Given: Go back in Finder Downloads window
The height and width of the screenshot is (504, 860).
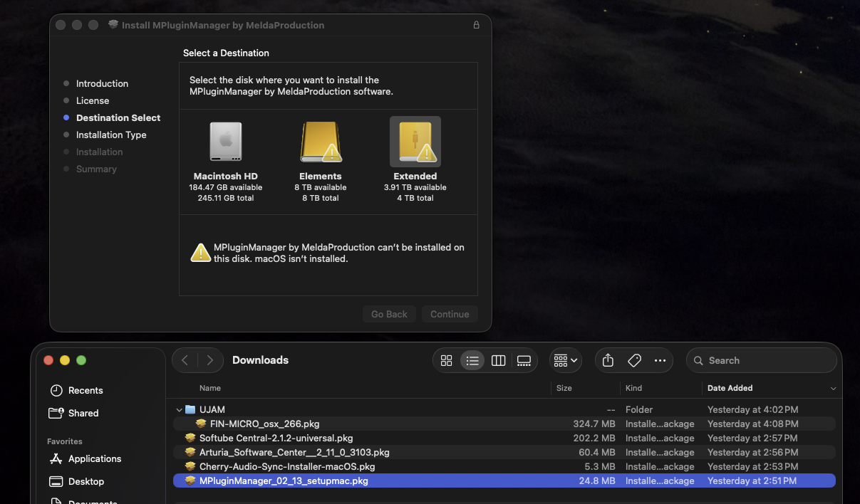Looking at the screenshot, I should pos(185,360).
